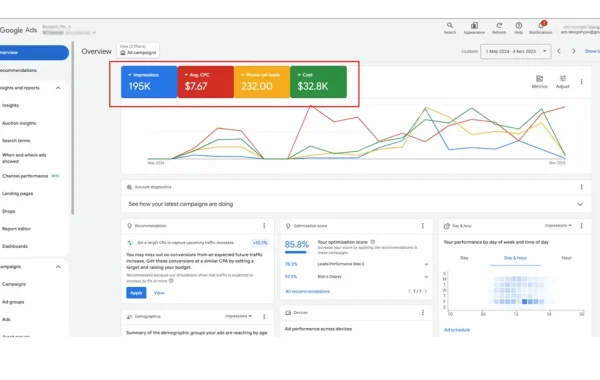This screenshot has height=380, width=600.
Task: Open the All recommendations link
Action: [x=307, y=292]
